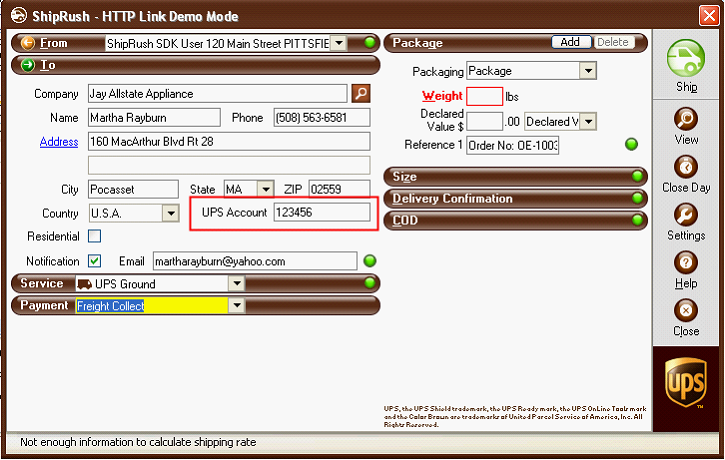725x460 pixels.
Task: Click the green Ship truck icon
Action: coord(686,58)
